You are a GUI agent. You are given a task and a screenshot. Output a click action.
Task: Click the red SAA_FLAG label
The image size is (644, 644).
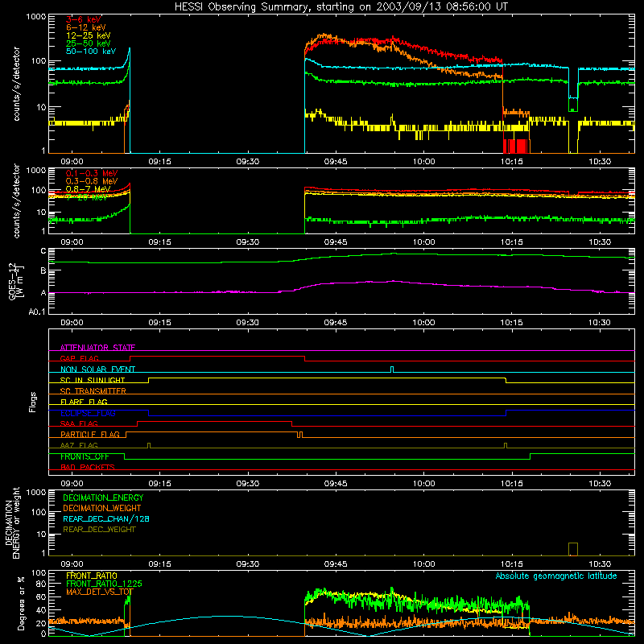click(79, 423)
